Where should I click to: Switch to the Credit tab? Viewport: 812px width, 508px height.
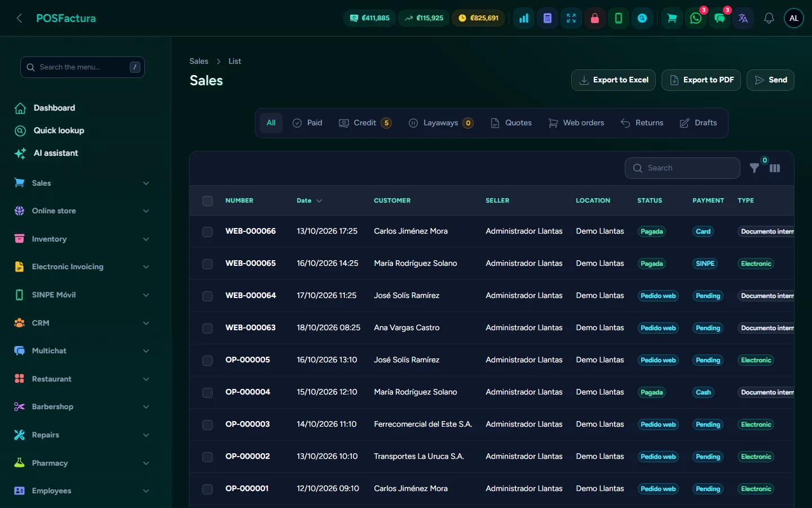point(365,123)
